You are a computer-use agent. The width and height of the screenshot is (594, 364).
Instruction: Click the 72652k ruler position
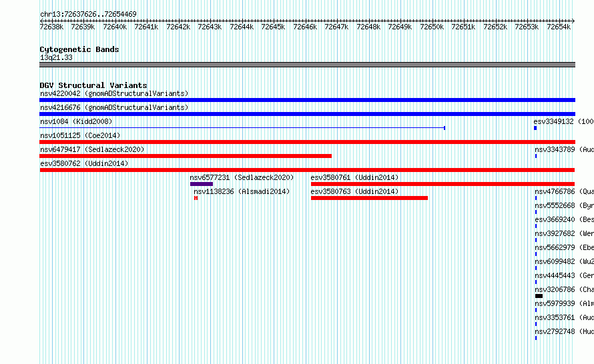pyautogui.click(x=495, y=27)
